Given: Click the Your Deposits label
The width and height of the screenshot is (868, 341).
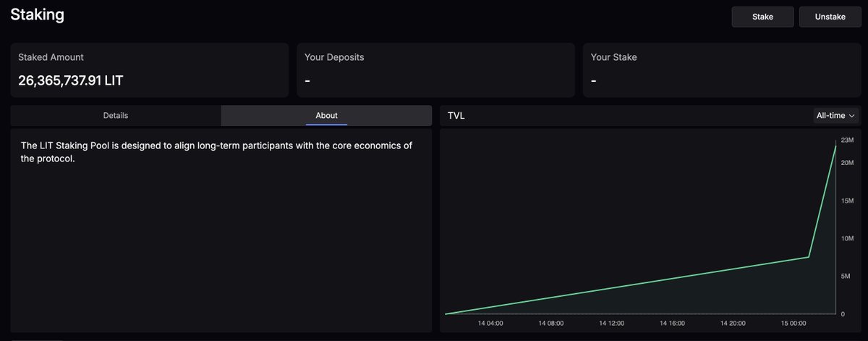Looking at the screenshot, I should pos(334,56).
